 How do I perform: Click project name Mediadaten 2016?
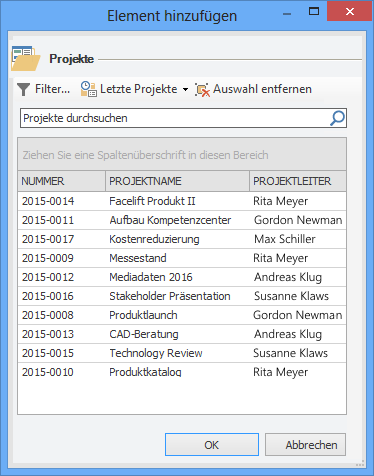[151, 277]
